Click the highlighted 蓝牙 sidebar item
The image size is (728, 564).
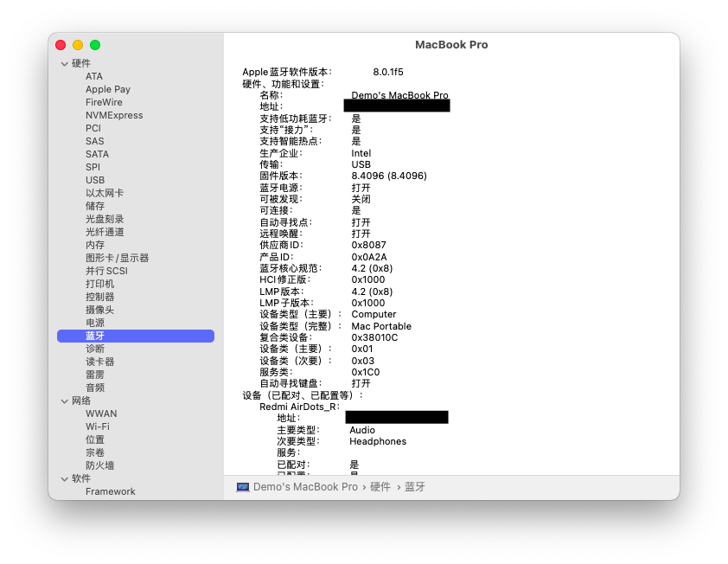[136, 336]
